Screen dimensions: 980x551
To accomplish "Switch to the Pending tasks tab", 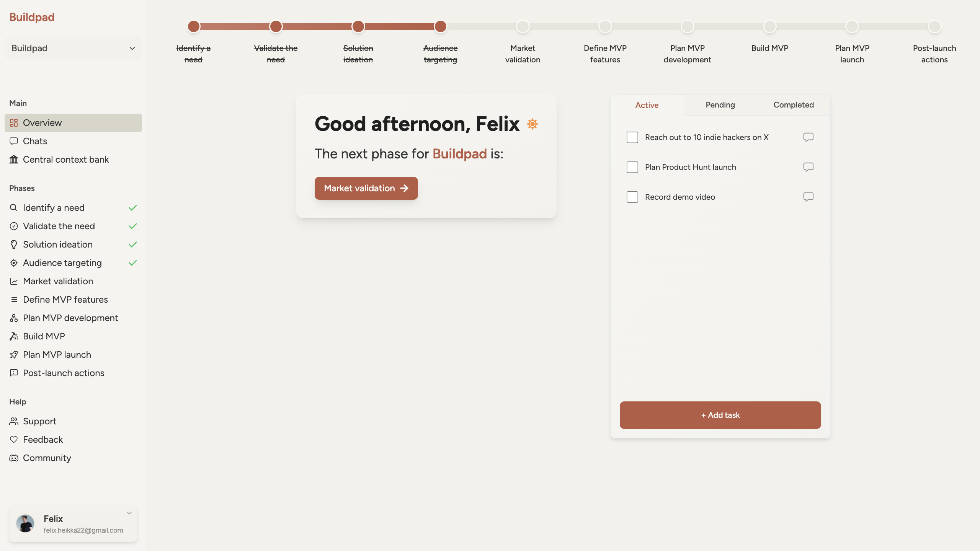I will [720, 105].
